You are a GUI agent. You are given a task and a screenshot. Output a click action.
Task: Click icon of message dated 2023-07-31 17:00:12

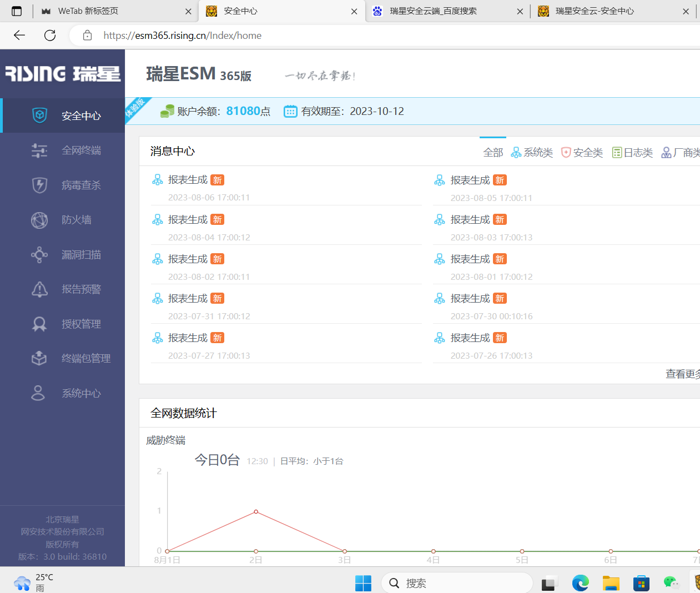click(x=158, y=299)
